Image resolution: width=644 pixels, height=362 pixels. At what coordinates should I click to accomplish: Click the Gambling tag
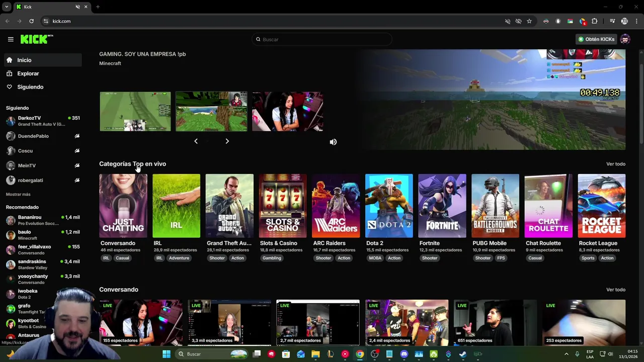[x=272, y=258]
